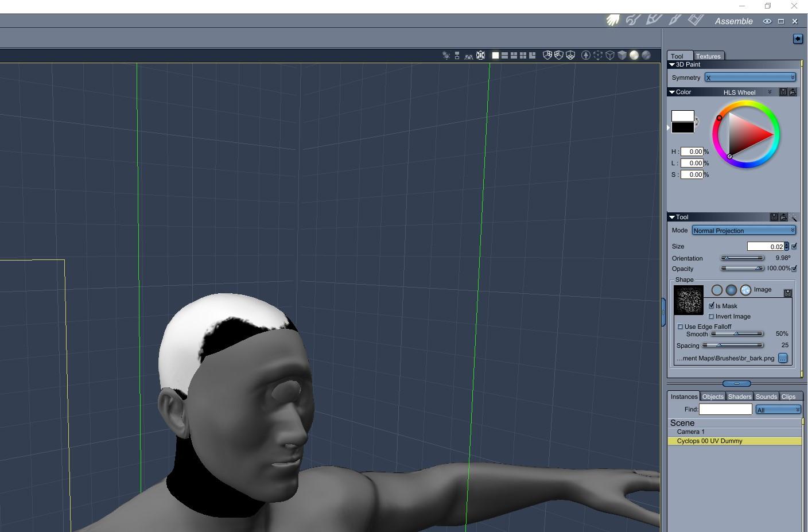Select the single-view layout icon
Screen dimensions: 808x532
[496, 56]
